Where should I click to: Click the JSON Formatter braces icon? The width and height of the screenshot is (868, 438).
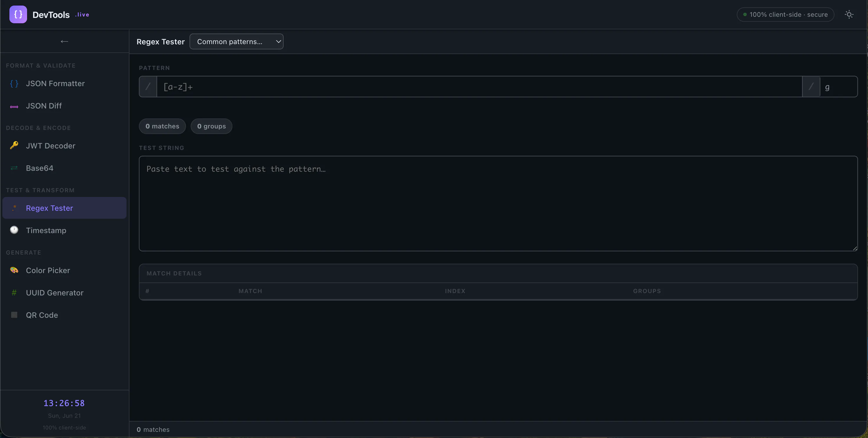pyautogui.click(x=14, y=83)
